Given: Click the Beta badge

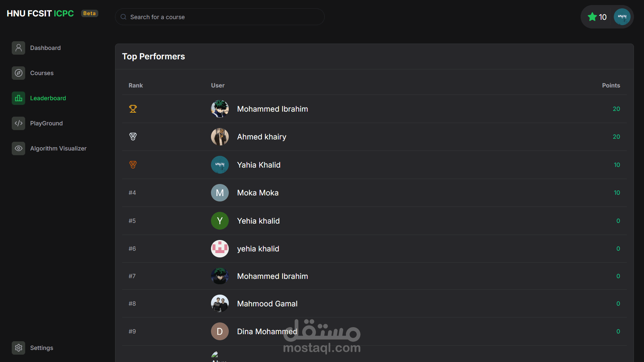Looking at the screenshot, I should (x=90, y=13).
